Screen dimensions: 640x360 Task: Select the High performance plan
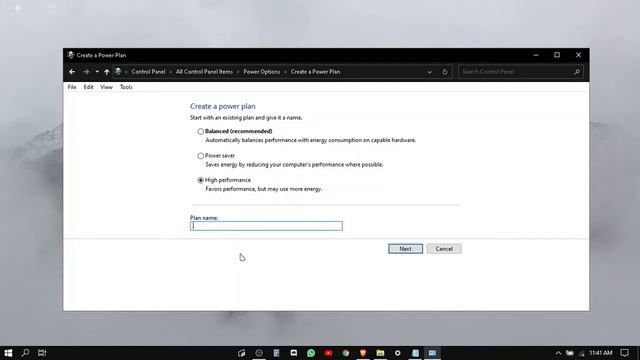click(x=200, y=180)
